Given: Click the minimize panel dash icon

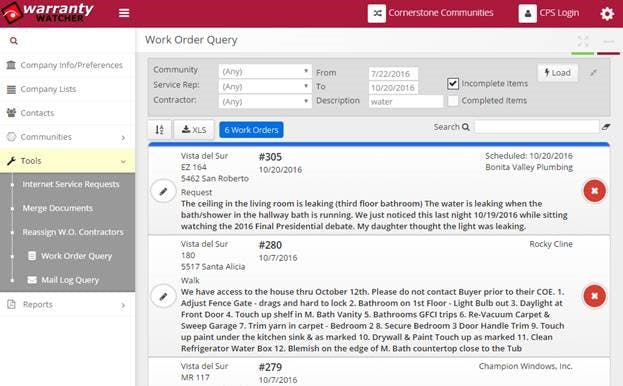Looking at the screenshot, I should coord(609,41).
